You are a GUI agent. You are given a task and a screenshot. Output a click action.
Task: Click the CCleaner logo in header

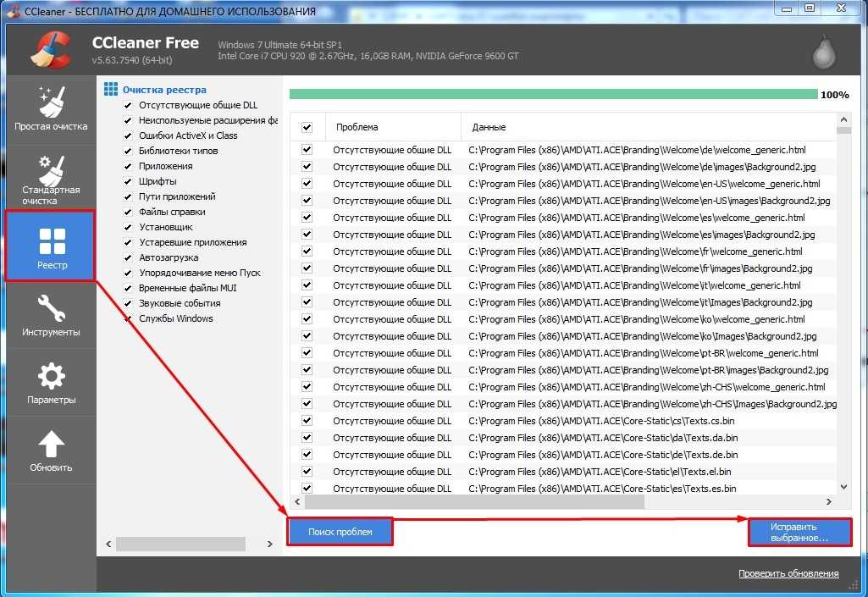coord(50,49)
